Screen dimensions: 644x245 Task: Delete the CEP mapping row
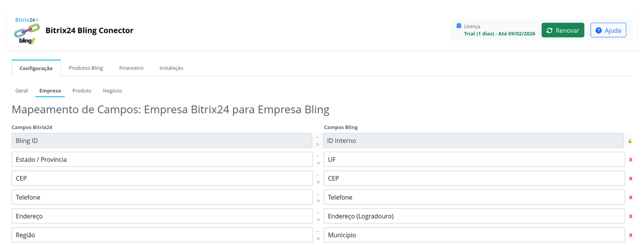tap(630, 178)
